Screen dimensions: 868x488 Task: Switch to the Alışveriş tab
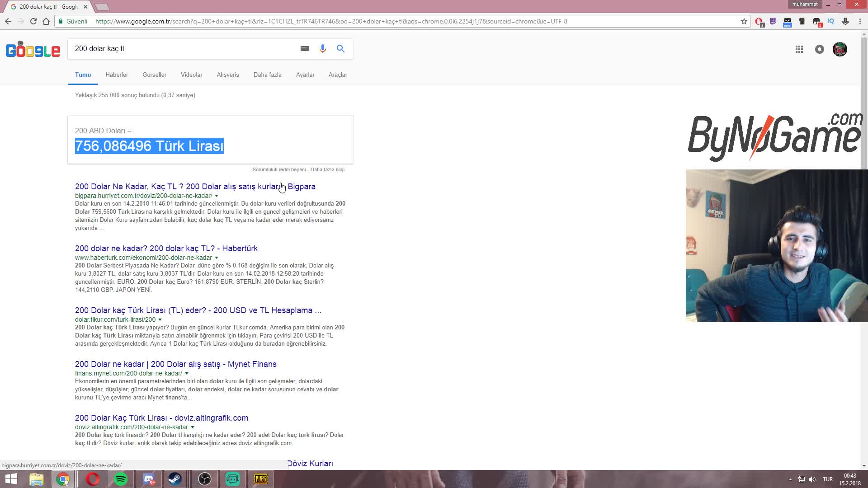tap(227, 75)
